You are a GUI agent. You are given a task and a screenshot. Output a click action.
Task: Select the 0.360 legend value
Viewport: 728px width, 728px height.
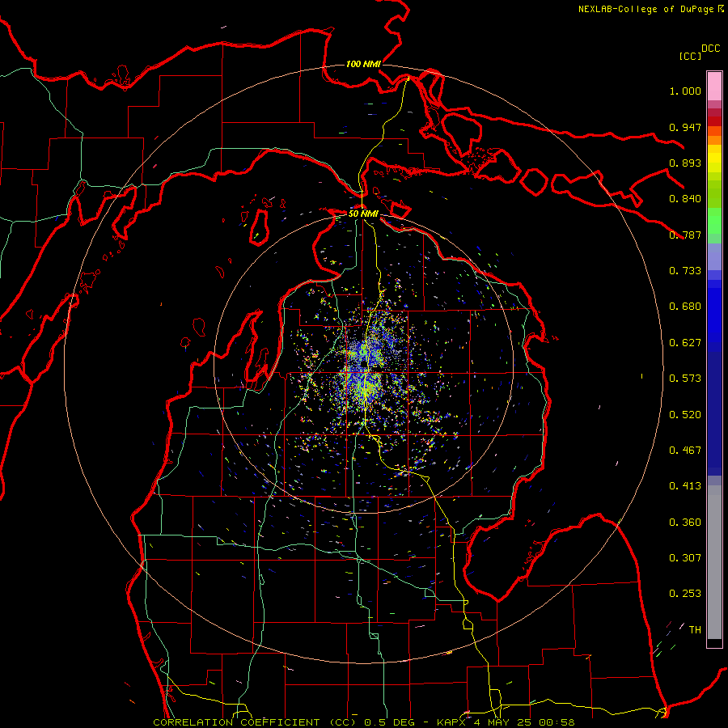pyautogui.click(x=685, y=523)
